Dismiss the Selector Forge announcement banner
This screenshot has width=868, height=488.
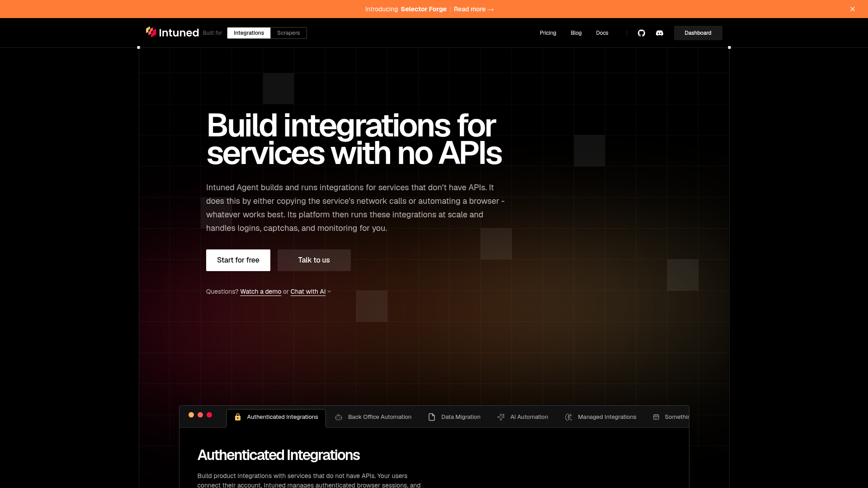[x=852, y=9]
